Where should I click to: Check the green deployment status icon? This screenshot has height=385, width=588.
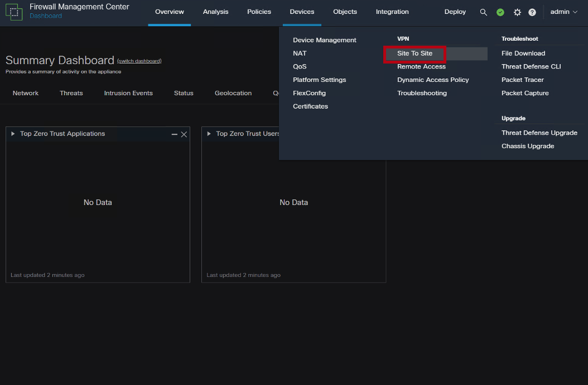point(500,12)
